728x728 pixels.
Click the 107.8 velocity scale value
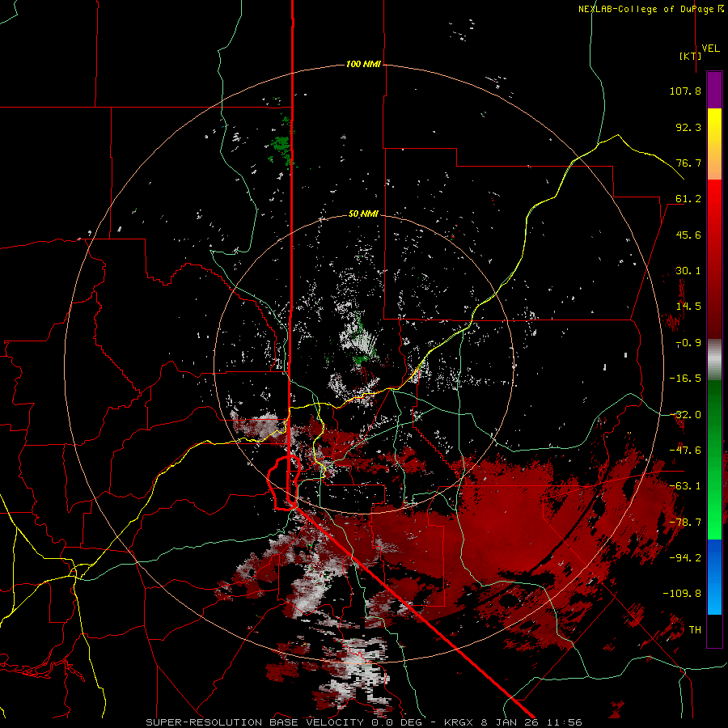pyautogui.click(x=685, y=91)
